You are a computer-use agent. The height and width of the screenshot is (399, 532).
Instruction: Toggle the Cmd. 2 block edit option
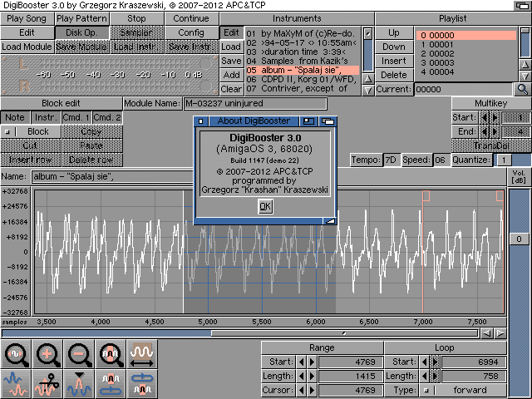coord(107,117)
